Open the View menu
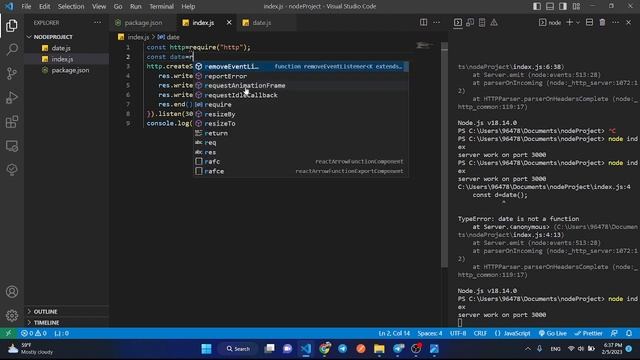This screenshot has height=360, width=640. pos(99,6)
